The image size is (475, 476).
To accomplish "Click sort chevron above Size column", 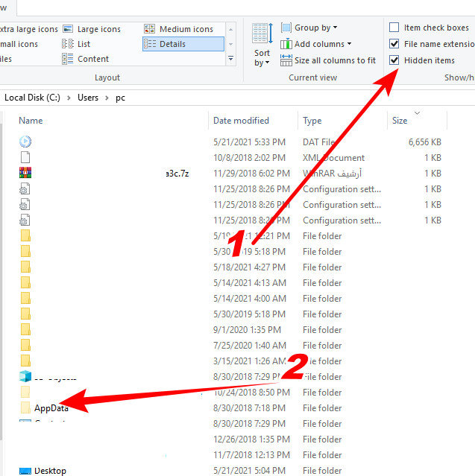I will pos(418,113).
